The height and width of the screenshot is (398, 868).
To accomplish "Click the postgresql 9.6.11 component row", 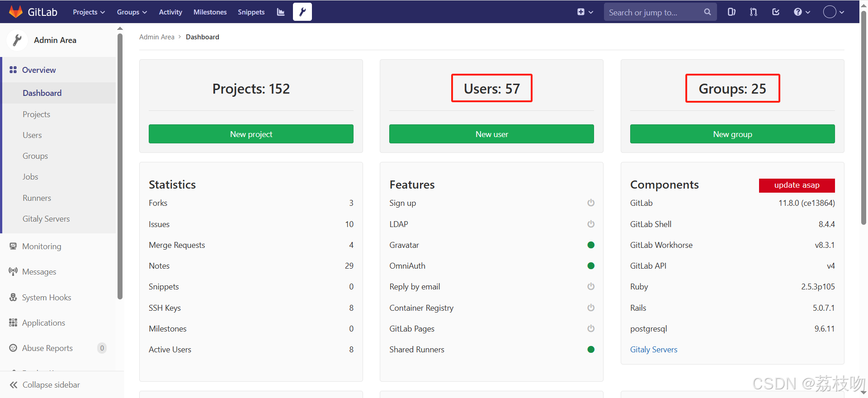I will point(732,329).
